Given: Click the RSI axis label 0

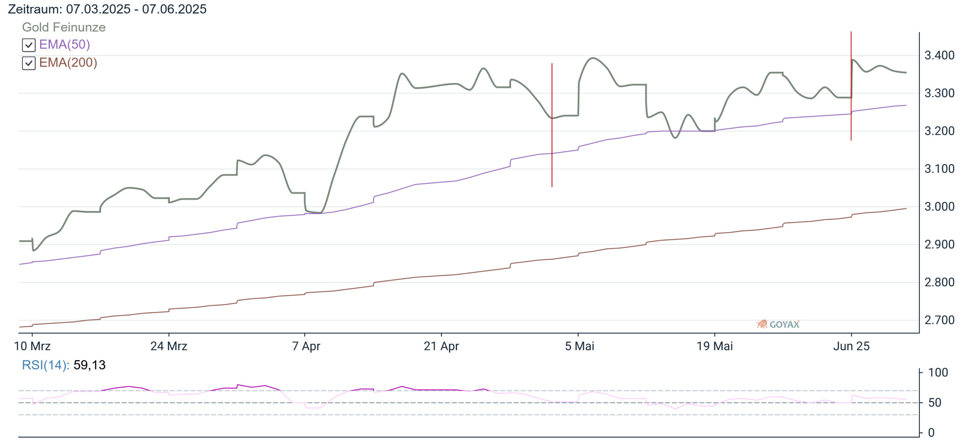Looking at the screenshot, I should point(931,433).
